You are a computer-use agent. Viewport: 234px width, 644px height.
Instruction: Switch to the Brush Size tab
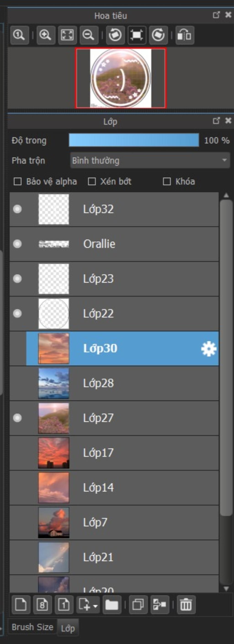(32, 627)
